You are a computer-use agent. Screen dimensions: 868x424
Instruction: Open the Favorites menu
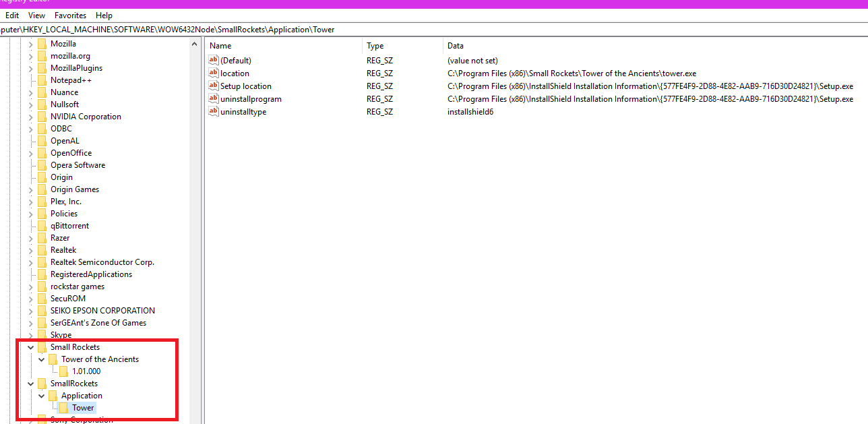point(70,15)
